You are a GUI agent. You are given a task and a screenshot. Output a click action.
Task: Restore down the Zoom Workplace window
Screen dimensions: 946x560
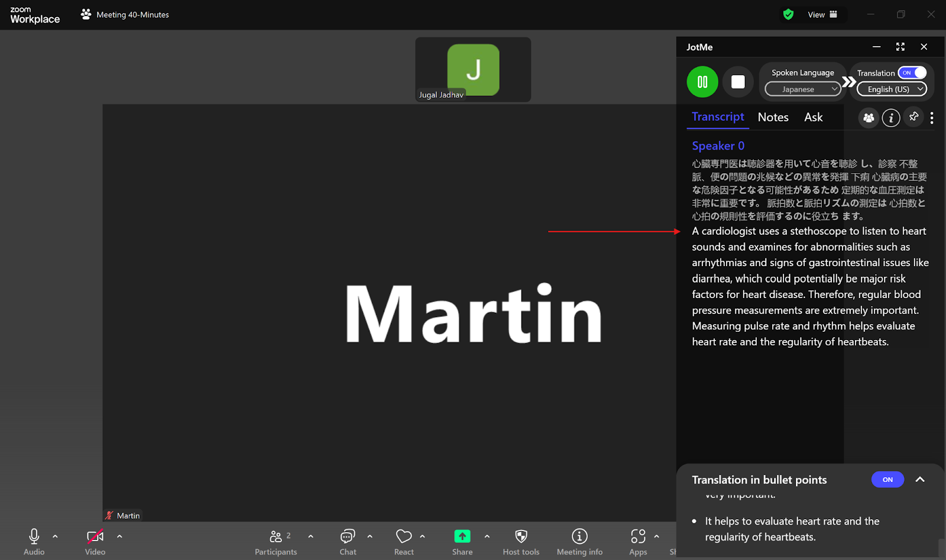[x=900, y=14]
